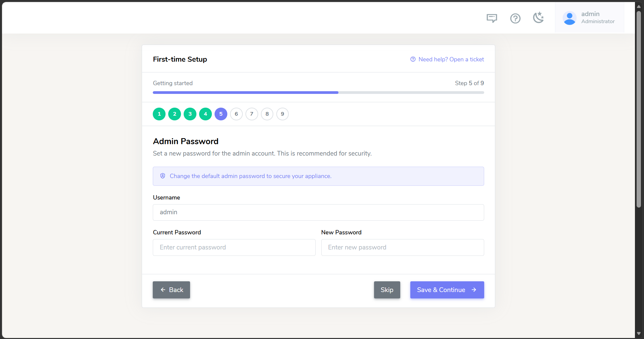Viewport: 644px width, 339px height.
Task: Click the help question mark icon
Action: click(515, 18)
